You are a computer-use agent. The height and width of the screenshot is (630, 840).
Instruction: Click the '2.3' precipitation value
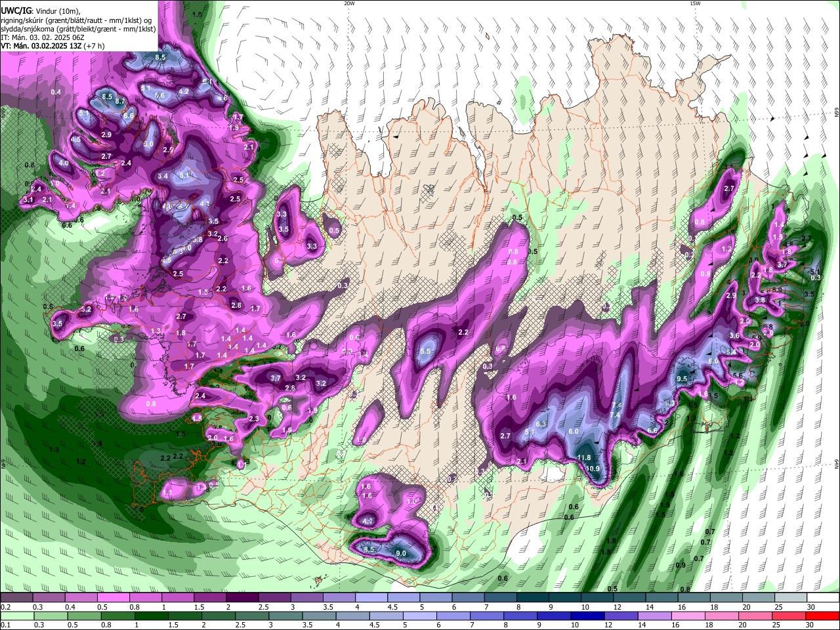[x=255, y=419]
